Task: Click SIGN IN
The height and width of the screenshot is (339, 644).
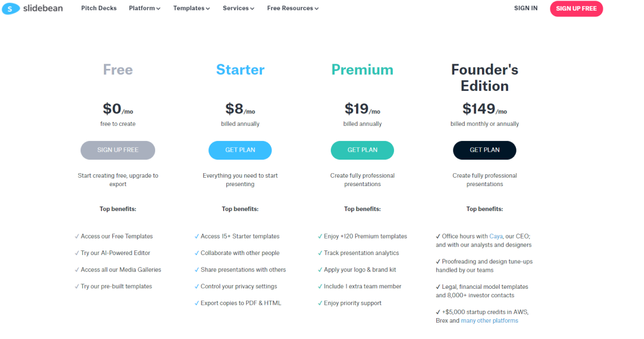Action: [x=525, y=8]
